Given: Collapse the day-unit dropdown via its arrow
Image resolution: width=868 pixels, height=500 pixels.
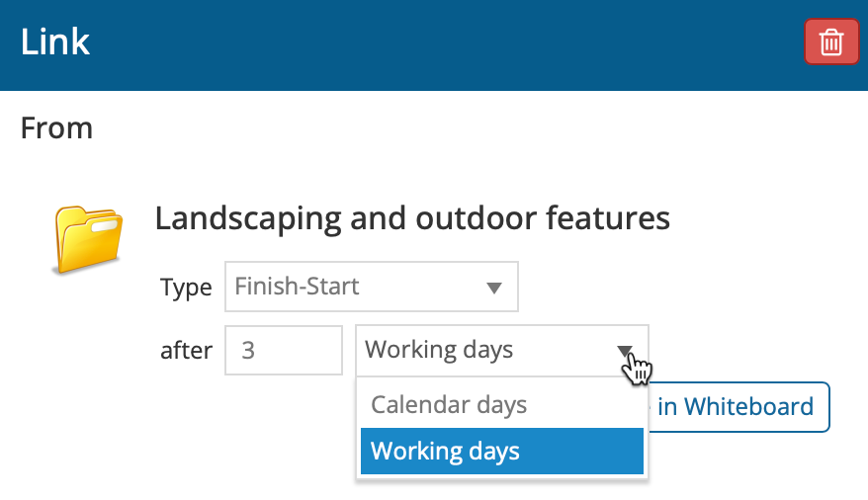Looking at the screenshot, I should (x=625, y=351).
